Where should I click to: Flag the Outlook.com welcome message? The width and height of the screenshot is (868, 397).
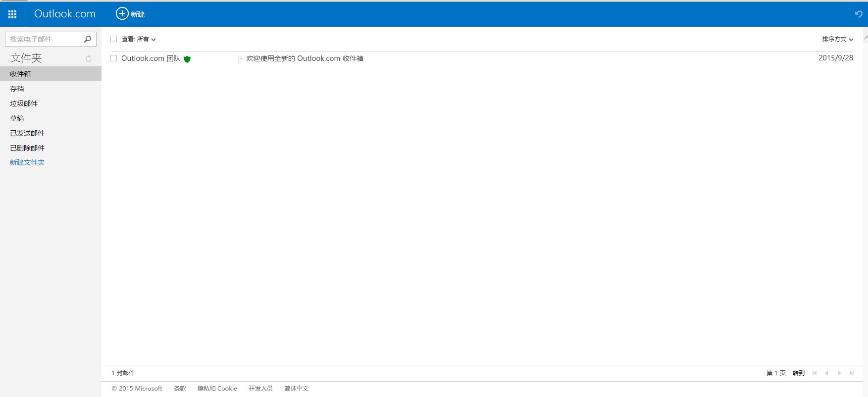[x=241, y=59]
